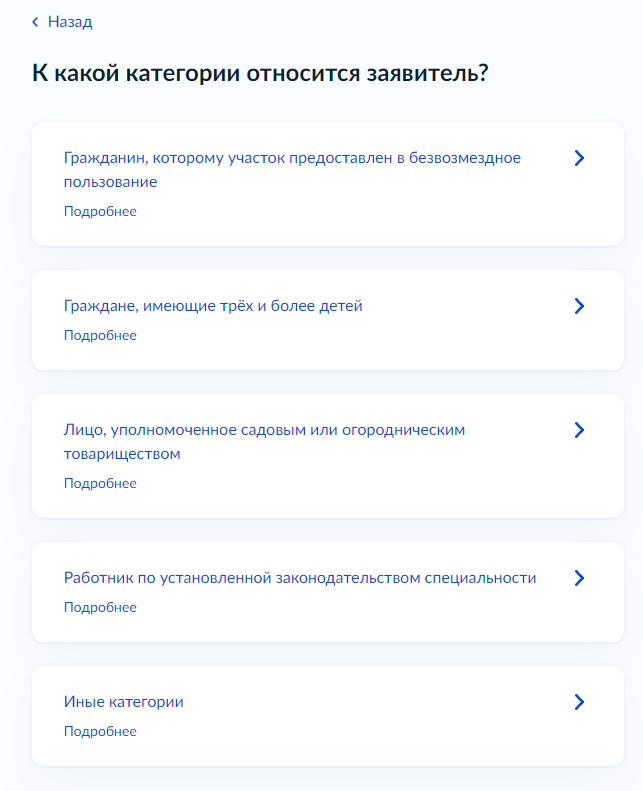Click the arrow on the безвозмездное пользование card
Viewport: 643px width, 791px height.
[579, 158]
